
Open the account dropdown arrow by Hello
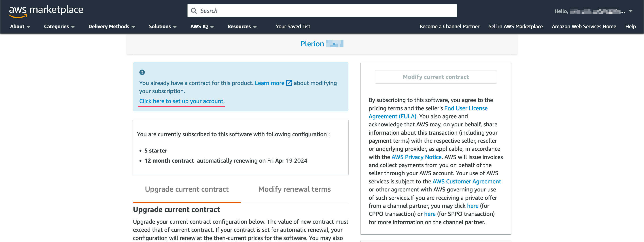[631, 11]
